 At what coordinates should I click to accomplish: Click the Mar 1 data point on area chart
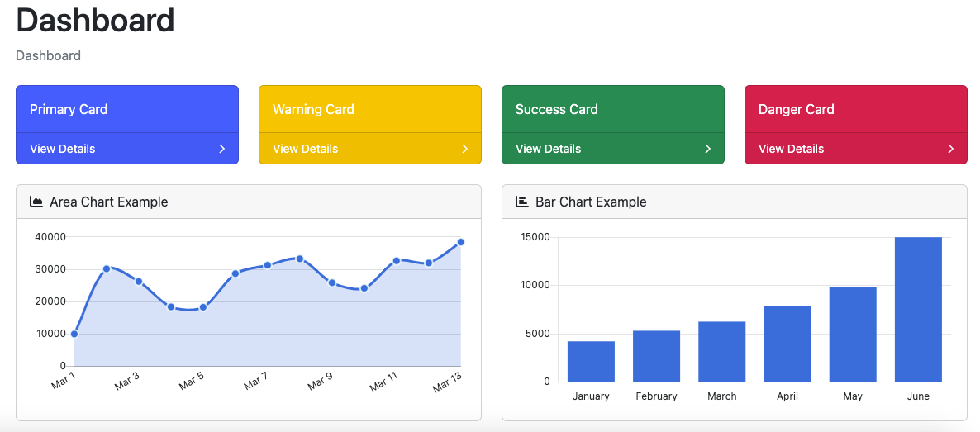click(74, 334)
